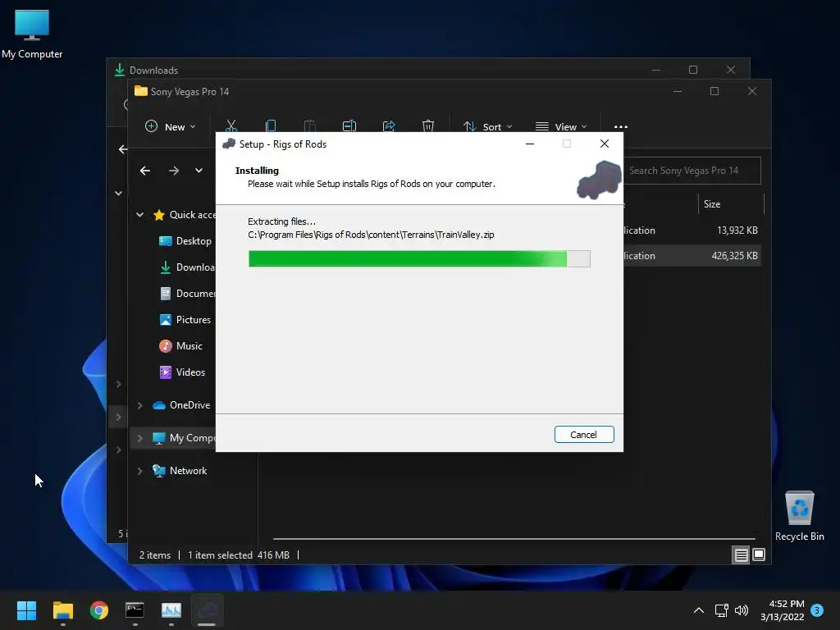This screenshot has height=630, width=840.
Task: Click the horizontal scrollbar in file list
Action: click(514, 538)
